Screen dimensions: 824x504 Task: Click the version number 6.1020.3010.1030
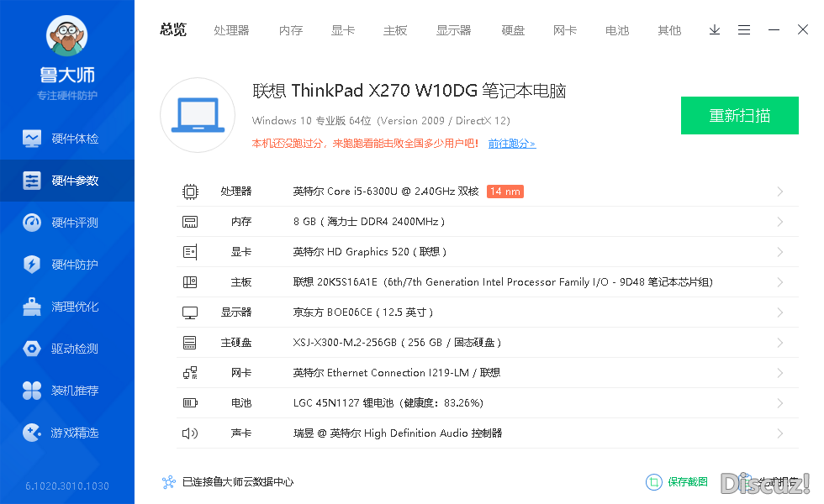[x=67, y=486]
